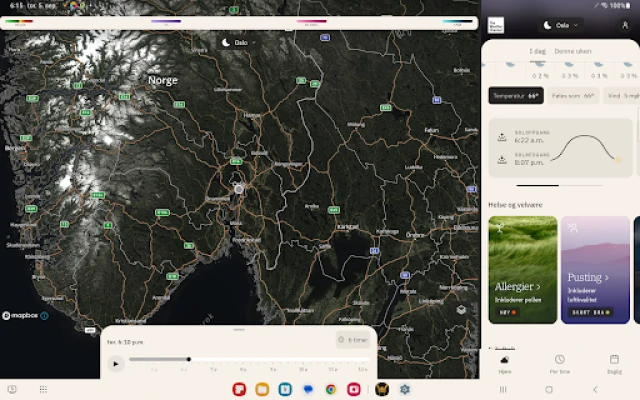Open the Allergier card
Screen dimensions: 640x400
coord(522,269)
